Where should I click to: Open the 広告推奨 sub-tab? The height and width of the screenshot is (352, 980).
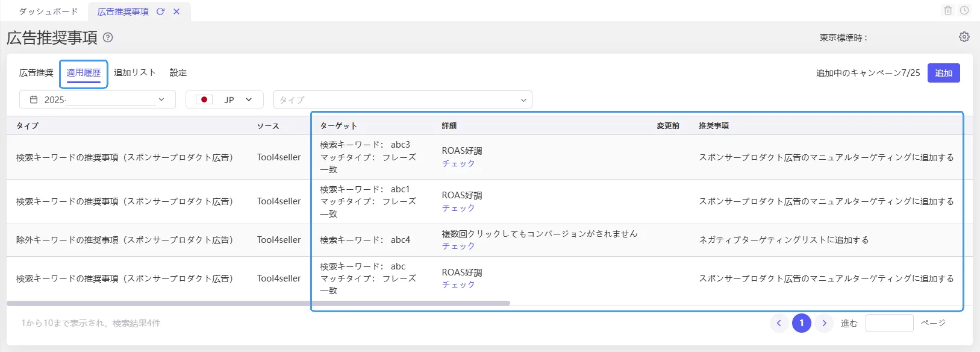click(x=36, y=72)
